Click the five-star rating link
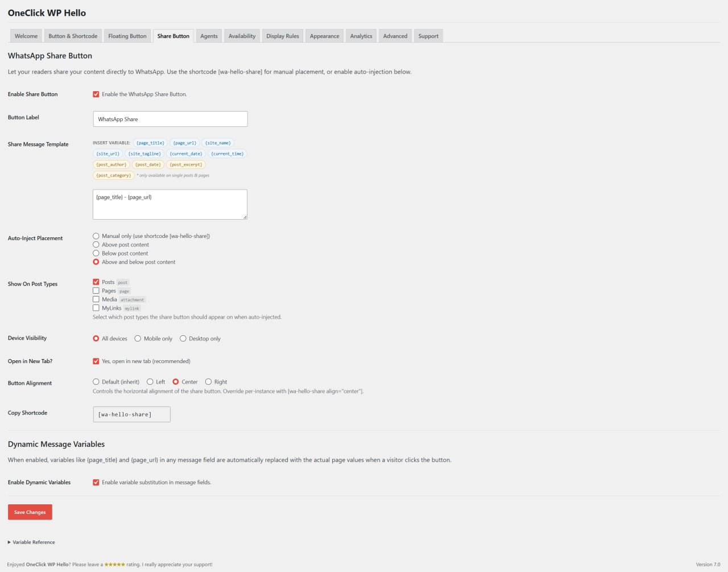The width and height of the screenshot is (728, 572). click(x=114, y=565)
